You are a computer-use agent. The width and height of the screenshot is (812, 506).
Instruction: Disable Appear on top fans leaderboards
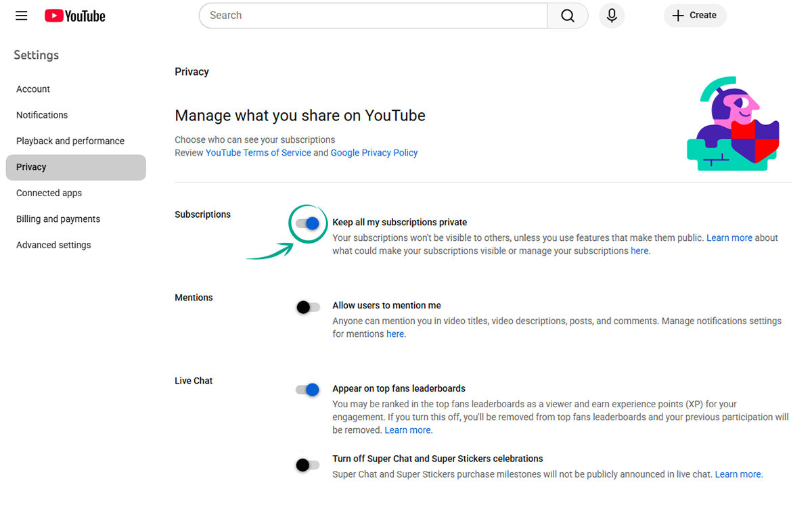308,390
